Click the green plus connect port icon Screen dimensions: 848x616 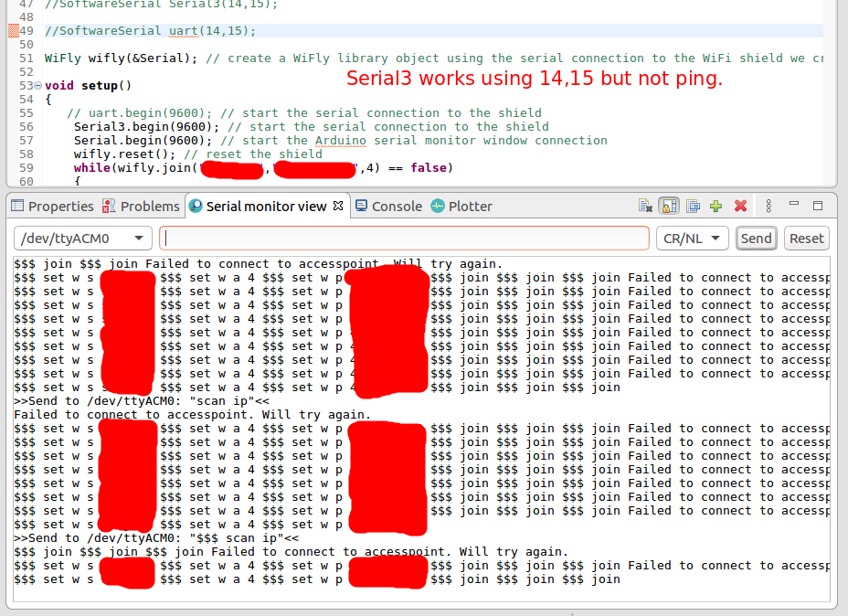716,207
